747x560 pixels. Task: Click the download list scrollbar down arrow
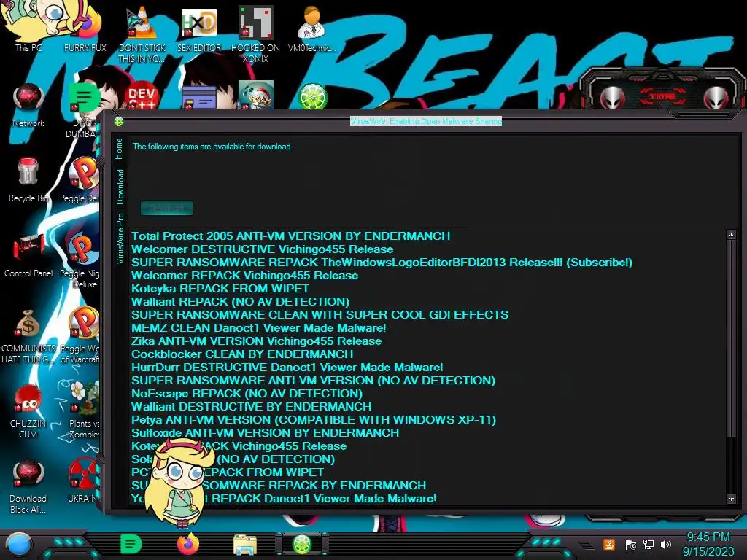coord(731,499)
